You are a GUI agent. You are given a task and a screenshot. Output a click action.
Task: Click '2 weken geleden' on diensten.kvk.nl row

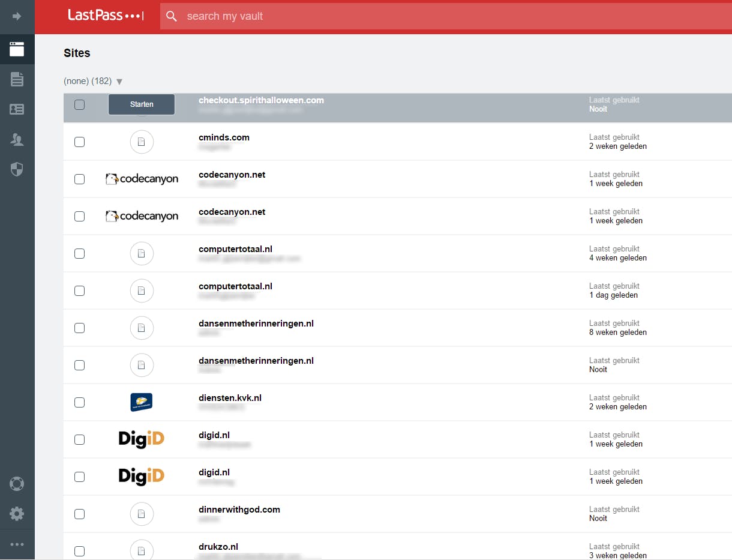(618, 407)
